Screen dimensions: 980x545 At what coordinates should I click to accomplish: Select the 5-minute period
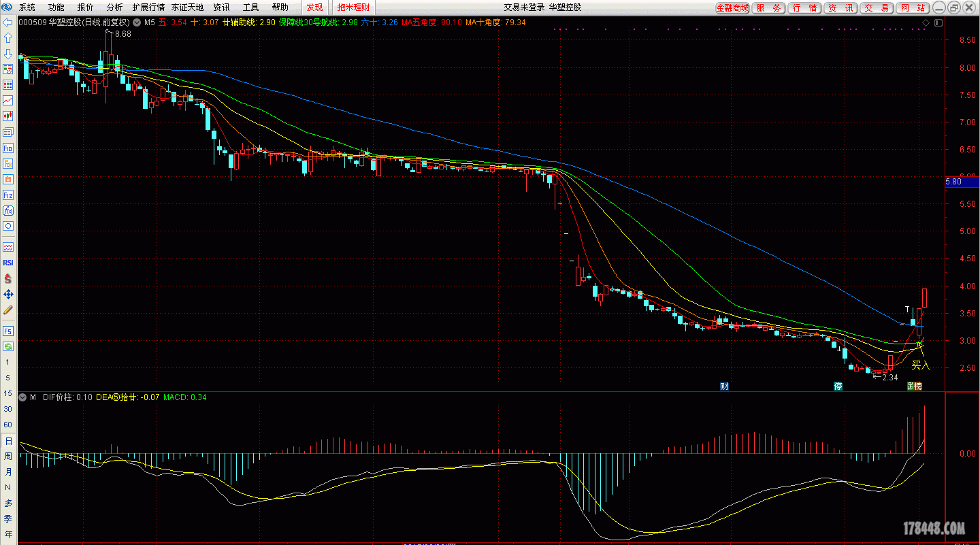point(8,378)
